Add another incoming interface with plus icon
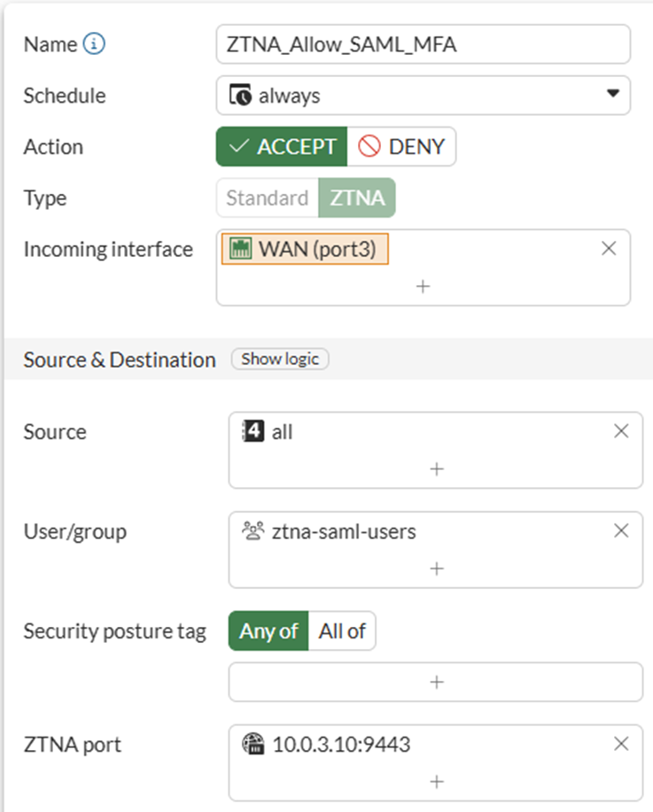653x812 pixels. (x=423, y=287)
